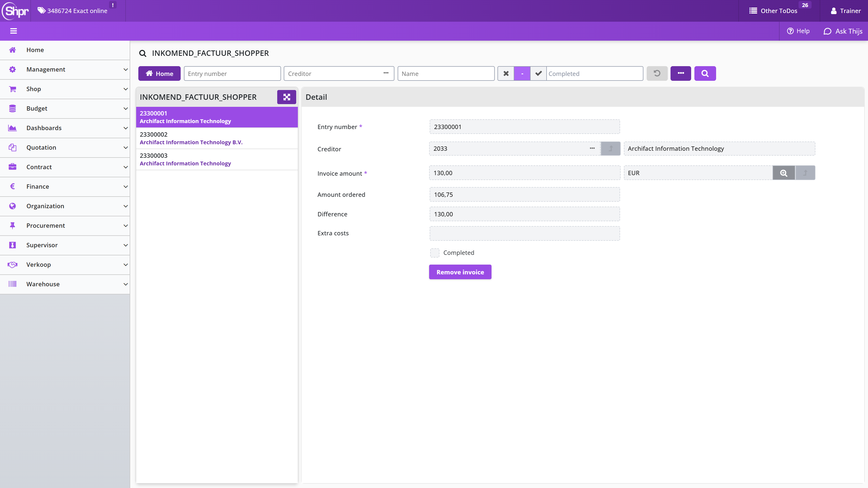Expand the Warehouse menu
Image resolution: width=868 pixels, height=488 pixels.
(65, 284)
